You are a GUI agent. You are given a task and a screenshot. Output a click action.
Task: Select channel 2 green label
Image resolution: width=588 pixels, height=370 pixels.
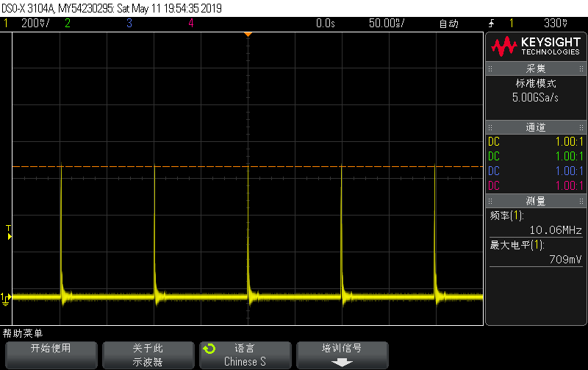tap(68, 24)
